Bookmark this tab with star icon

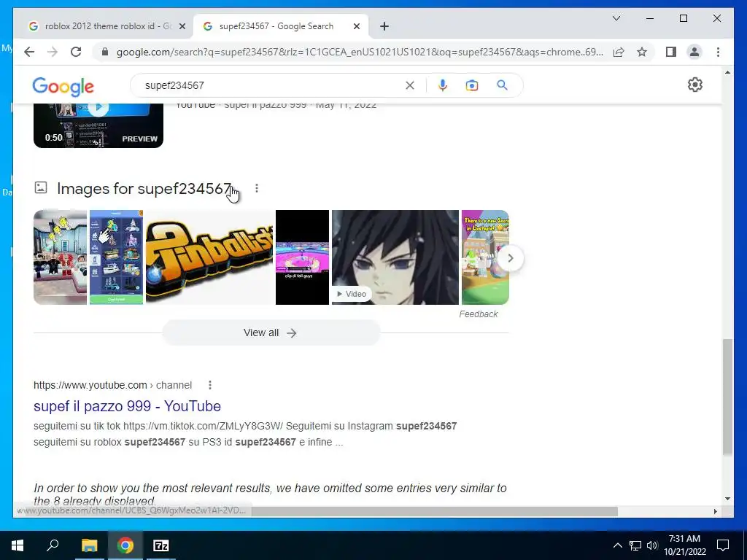642,52
